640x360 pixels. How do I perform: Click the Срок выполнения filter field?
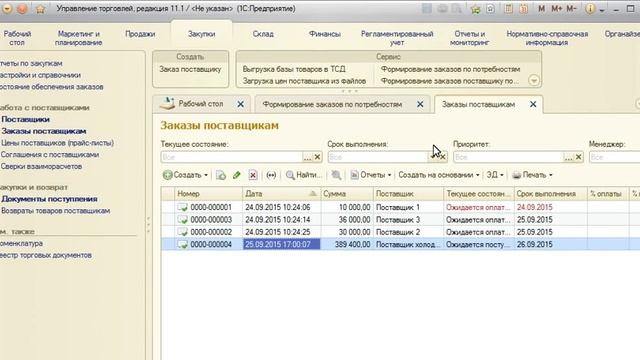coord(378,157)
